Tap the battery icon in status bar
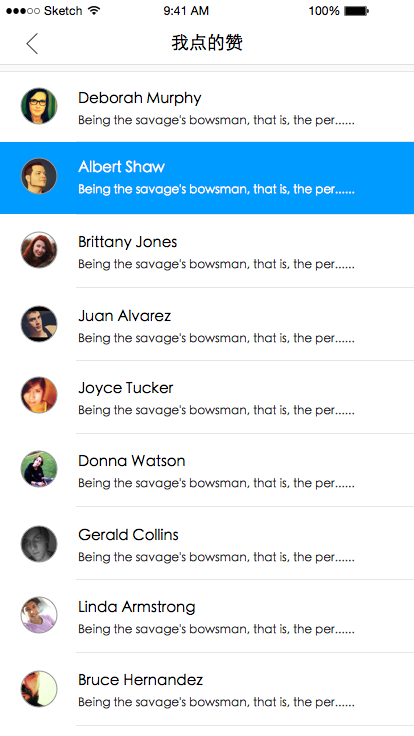 [x=356, y=11]
